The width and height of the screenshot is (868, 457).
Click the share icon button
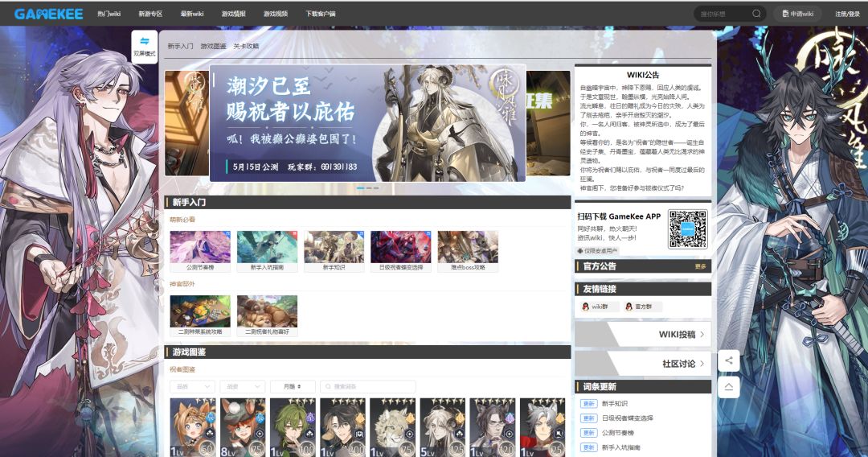[728, 360]
